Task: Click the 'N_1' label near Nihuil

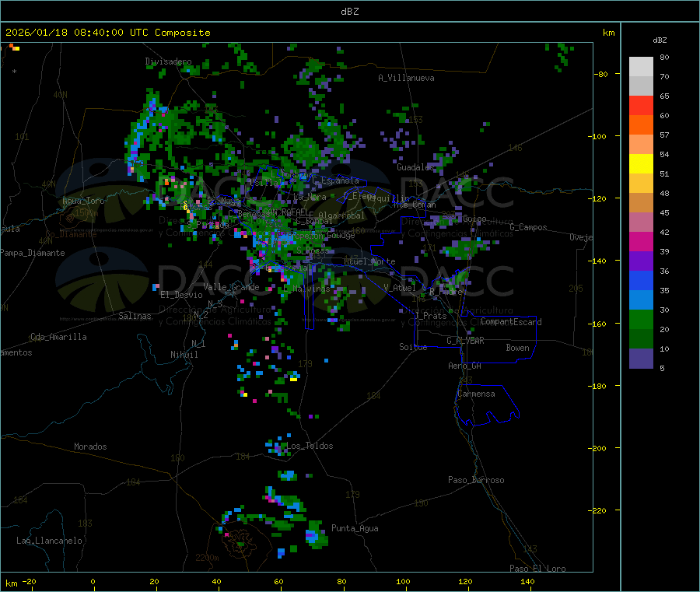Action: pos(198,343)
